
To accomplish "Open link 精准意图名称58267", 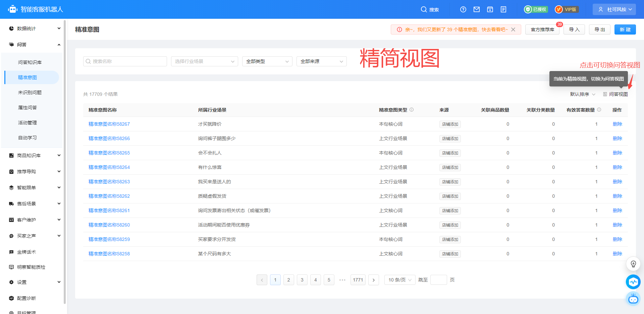I will point(109,124).
